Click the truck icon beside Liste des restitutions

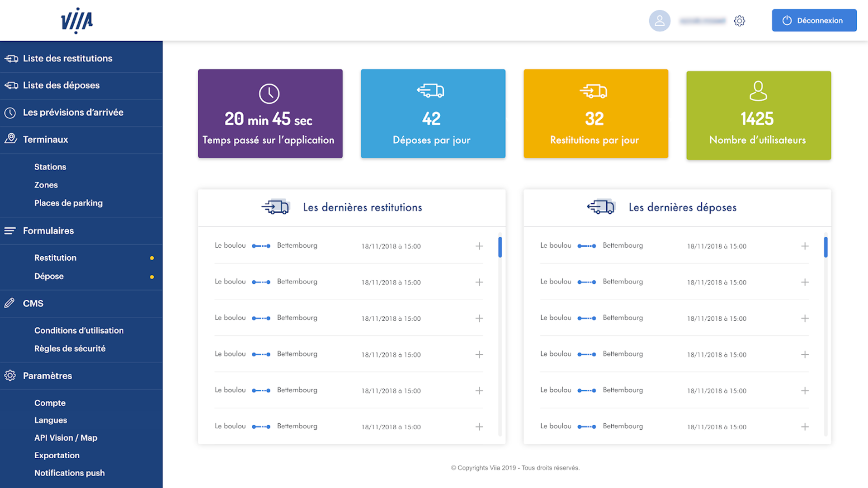(11, 59)
